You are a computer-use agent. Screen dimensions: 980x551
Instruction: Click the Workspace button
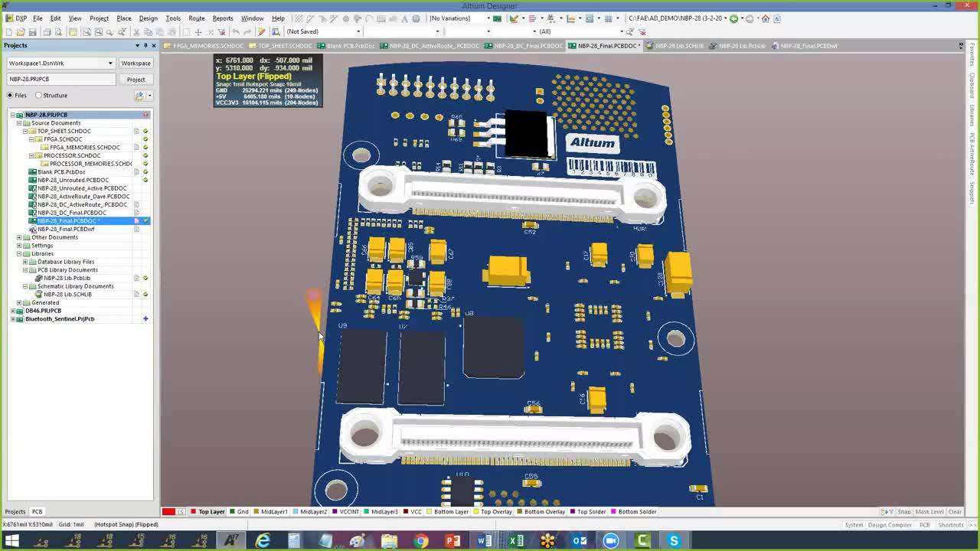(x=136, y=64)
